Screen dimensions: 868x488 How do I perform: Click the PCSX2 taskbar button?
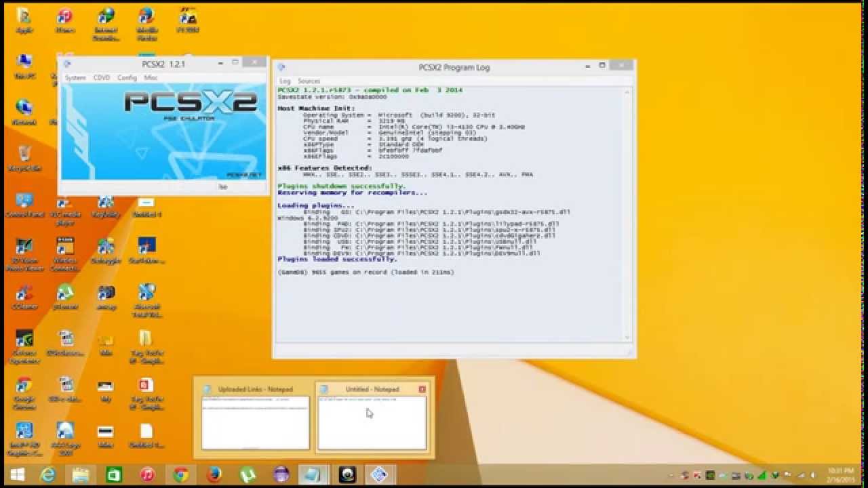[x=380, y=474]
